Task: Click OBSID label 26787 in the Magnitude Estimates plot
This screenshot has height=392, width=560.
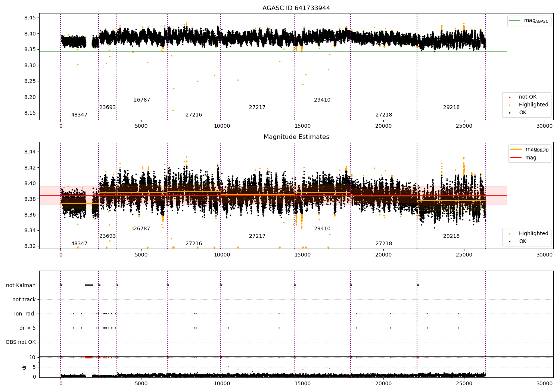Action: [142, 229]
